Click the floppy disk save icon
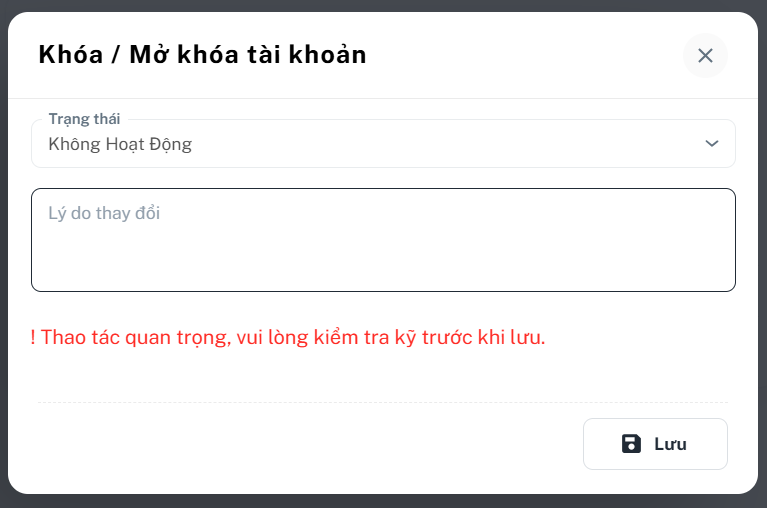This screenshot has width=767, height=508. pos(631,444)
